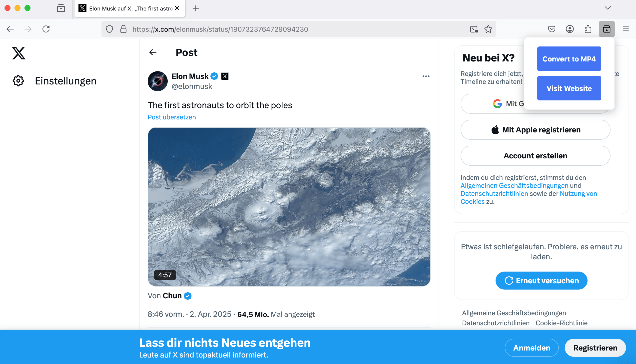Screen dimensions: 636x364
Task: Open footer Allgemeine Geschäftsbedingungen link
Action: coord(514,313)
